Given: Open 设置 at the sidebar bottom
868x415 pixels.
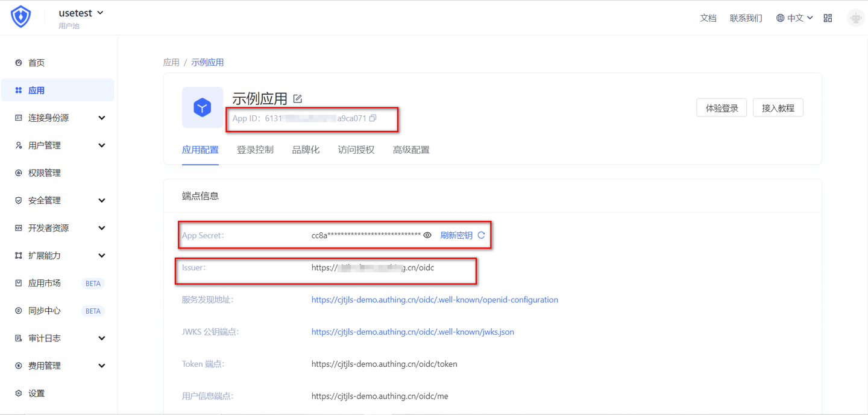Looking at the screenshot, I should pyautogui.click(x=35, y=393).
